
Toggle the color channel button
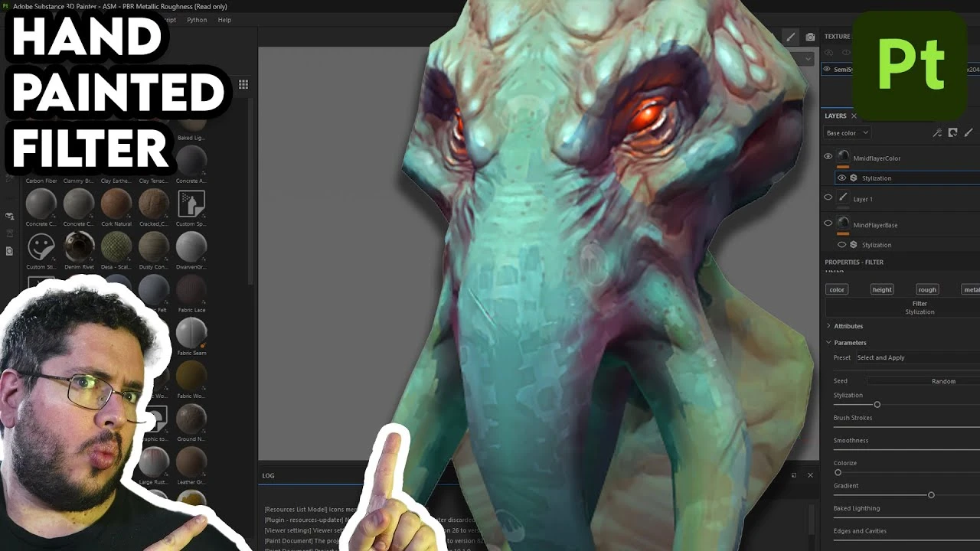point(837,289)
